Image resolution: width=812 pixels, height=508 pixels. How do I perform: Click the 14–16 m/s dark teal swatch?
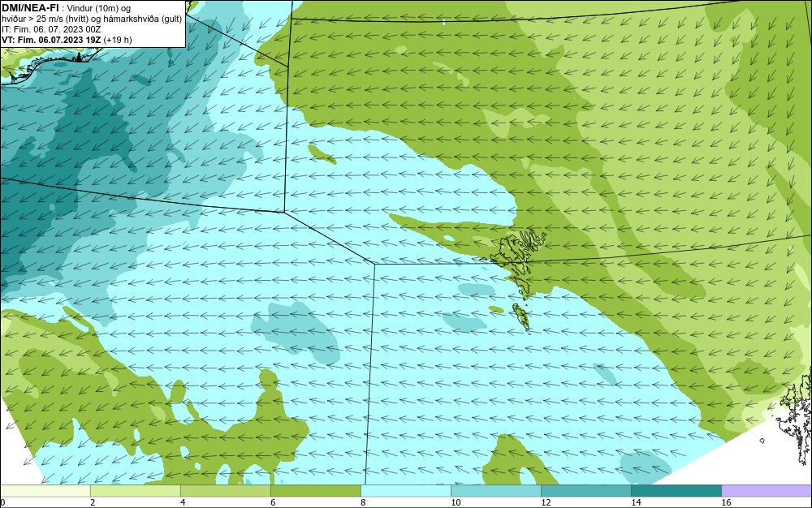click(x=676, y=491)
